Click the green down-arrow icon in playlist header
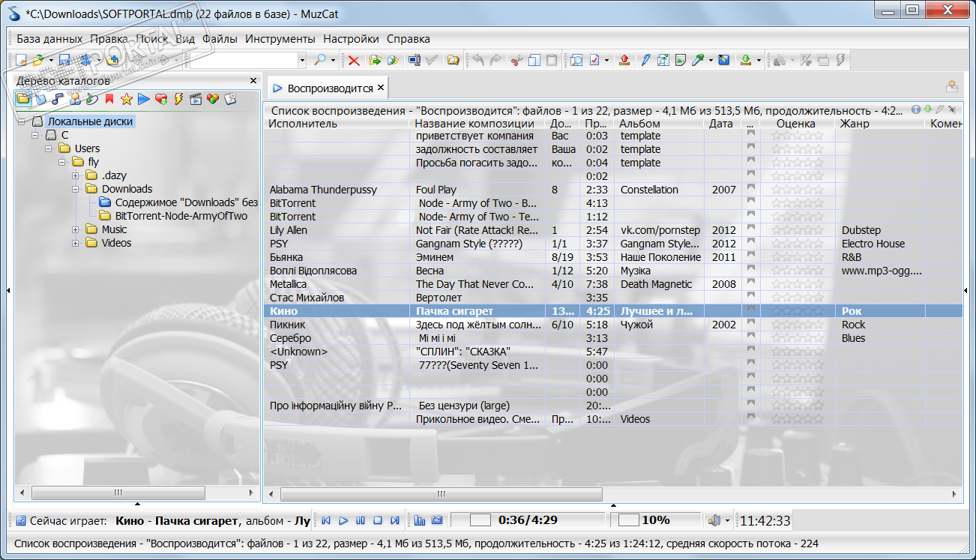 [927, 109]
